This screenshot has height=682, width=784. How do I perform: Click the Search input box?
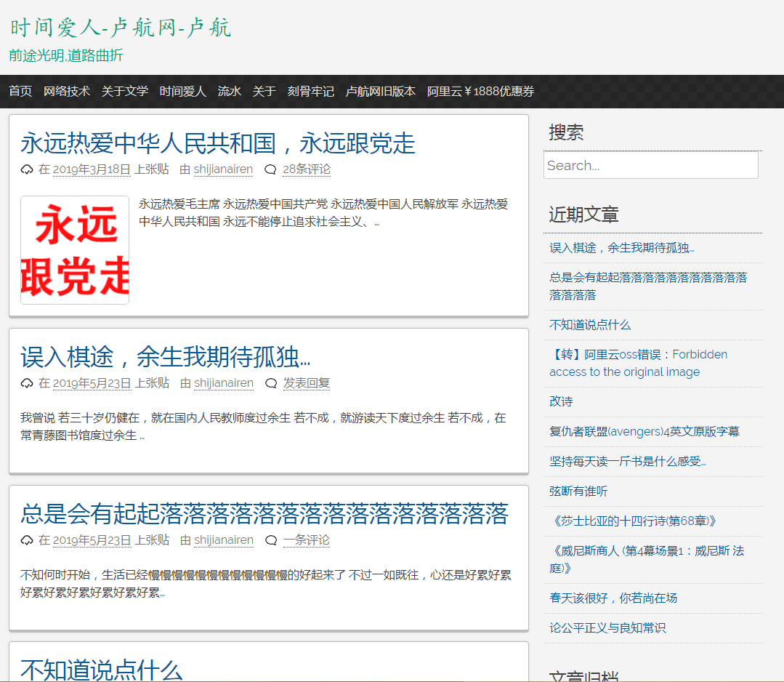click(650, 165)
